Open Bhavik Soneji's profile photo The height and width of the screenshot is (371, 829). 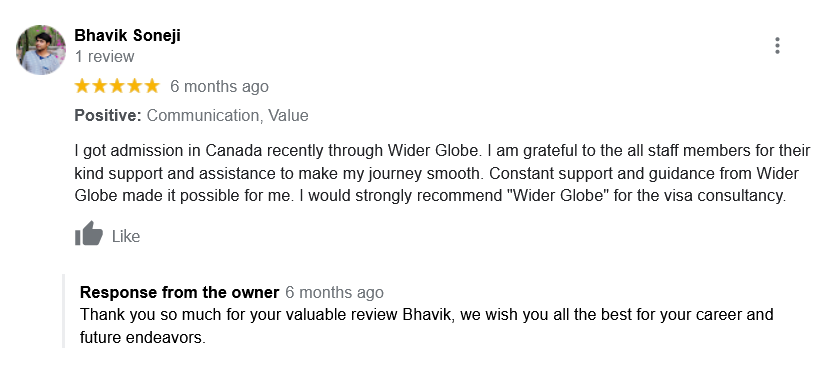pos(41,50)
